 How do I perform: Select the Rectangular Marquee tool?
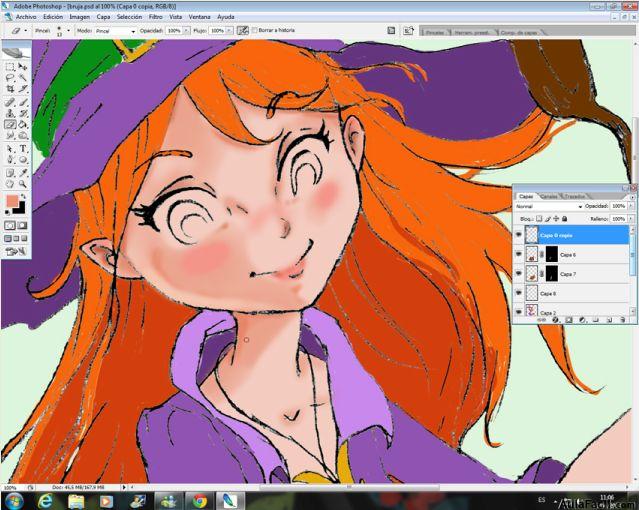10,66
